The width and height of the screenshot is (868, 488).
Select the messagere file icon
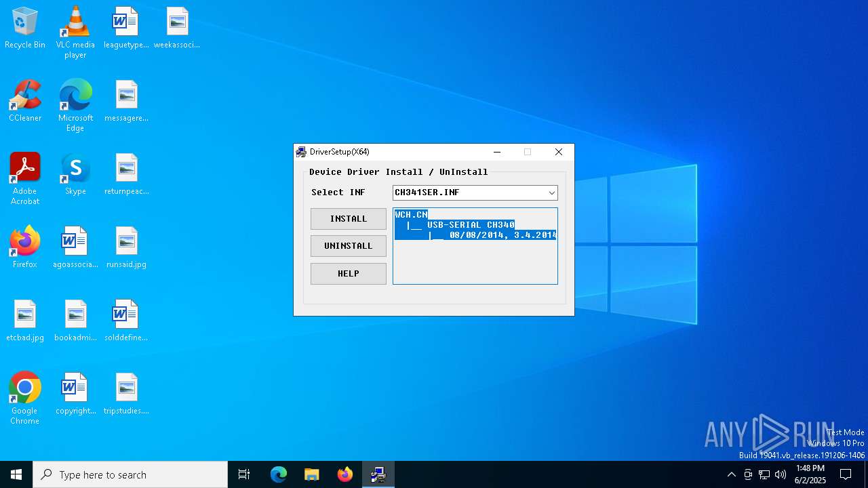126,102
